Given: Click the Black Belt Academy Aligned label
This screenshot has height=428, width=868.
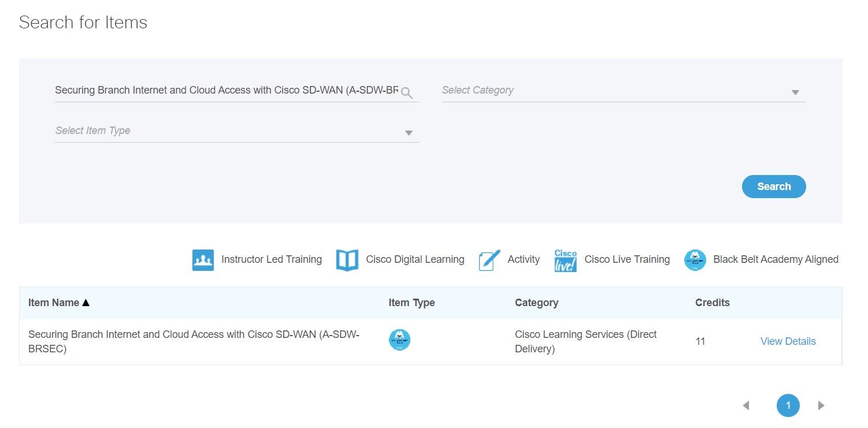Looking at the screenshot, I should point(776,260).
